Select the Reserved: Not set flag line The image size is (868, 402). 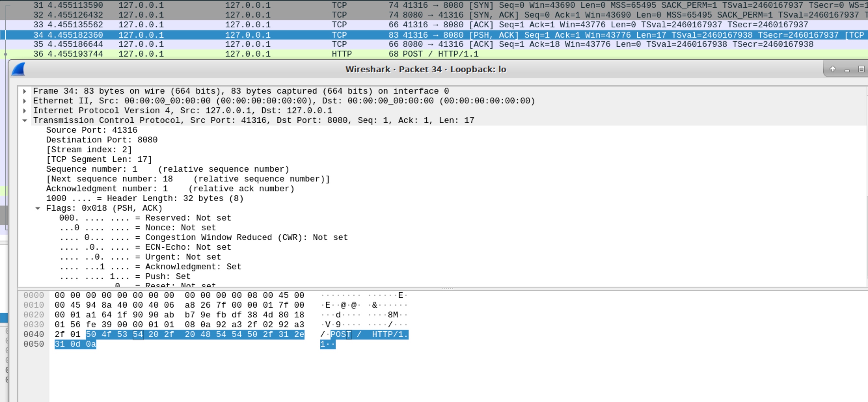tap(145, 218)
